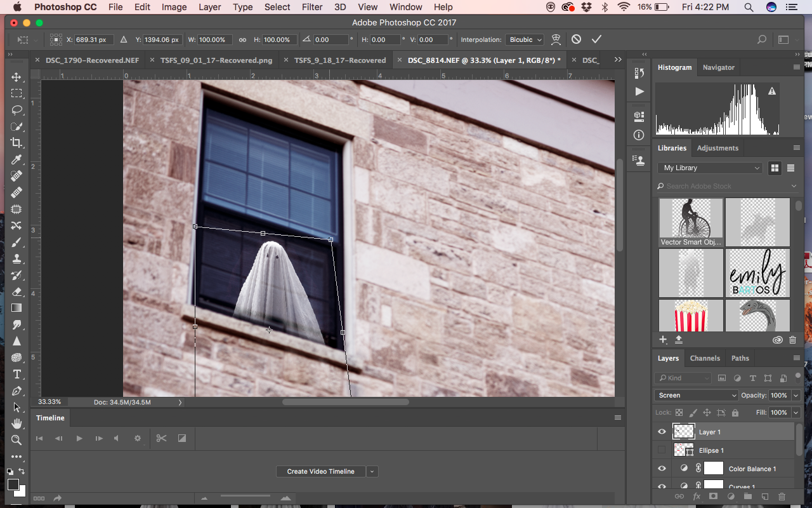Toggle lock all layer attributes
812x508 pixels.
coord(735,413)
